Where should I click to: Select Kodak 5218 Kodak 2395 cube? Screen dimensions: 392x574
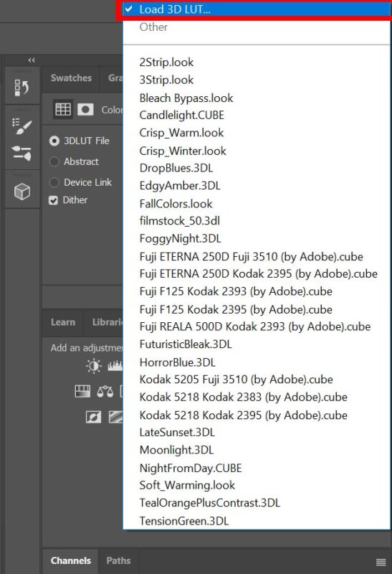point(257,415)
